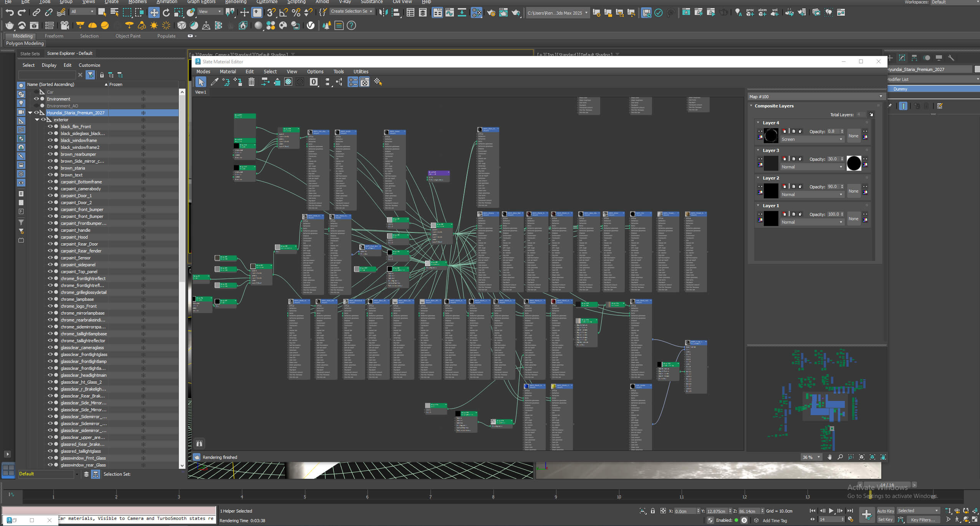Click the Layer 1 opacity value field
This screenshot has height=526, width=980.
(x=833, y=214)
